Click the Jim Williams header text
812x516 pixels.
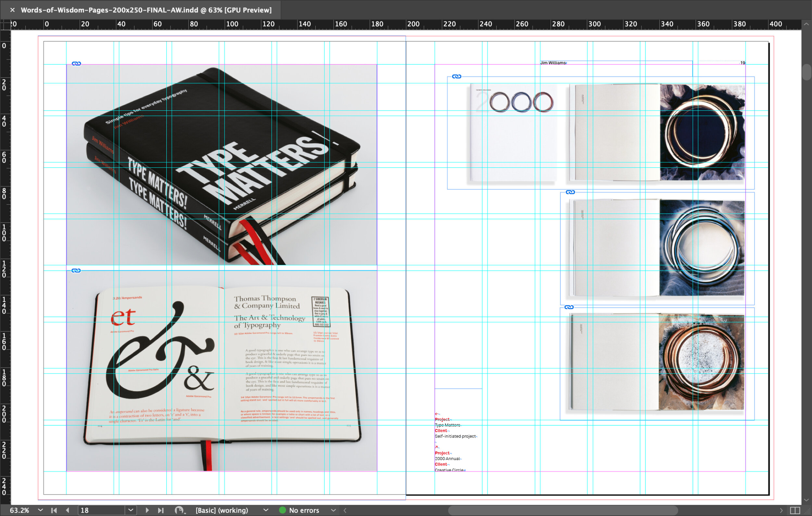point(553,63)
